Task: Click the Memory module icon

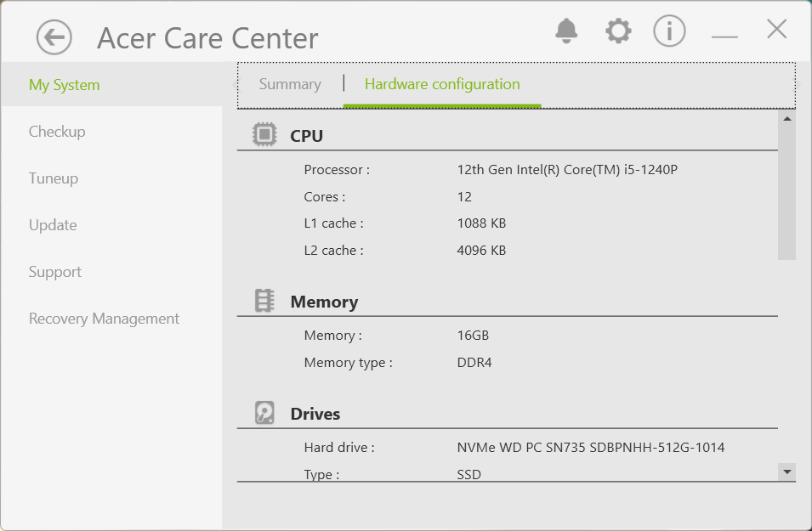Action: point(264,300)
